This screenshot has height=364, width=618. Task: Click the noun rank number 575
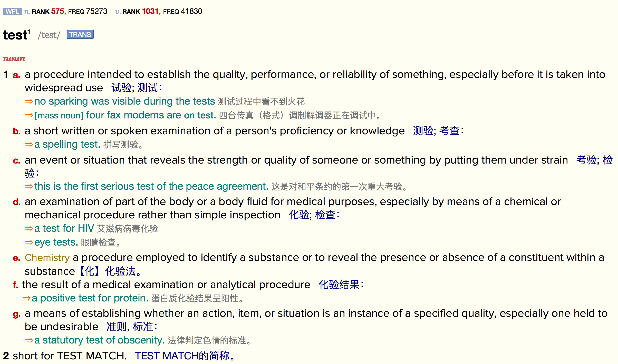pos(57,11)
